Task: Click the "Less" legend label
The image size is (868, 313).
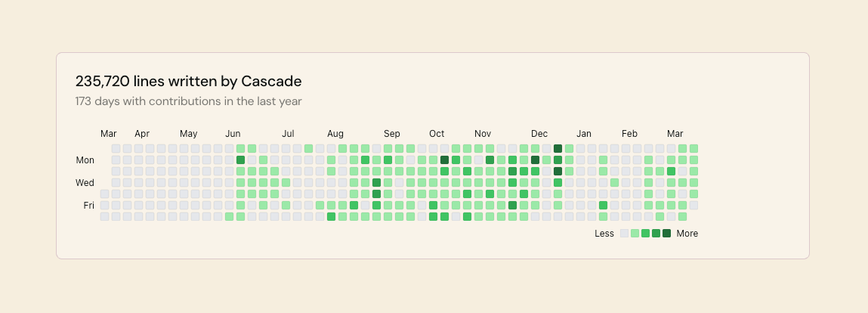Action: [x=604, y=233]
